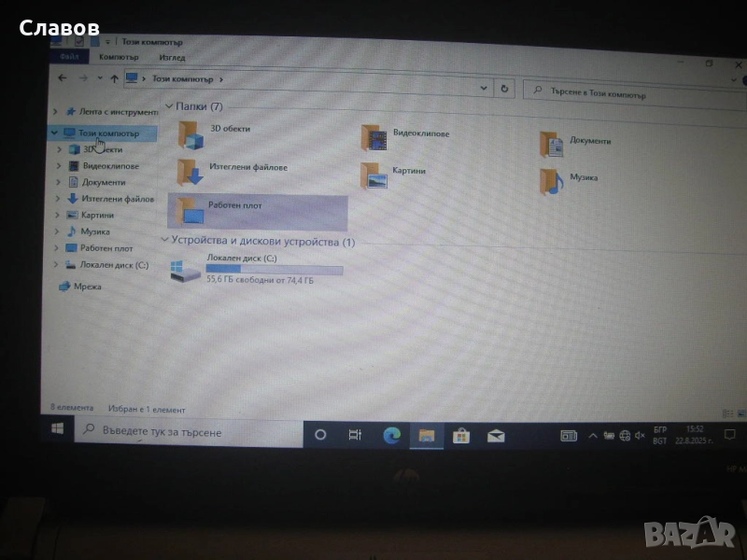
Task: Open the Видеоклипове folder
Action: (374, 137)
